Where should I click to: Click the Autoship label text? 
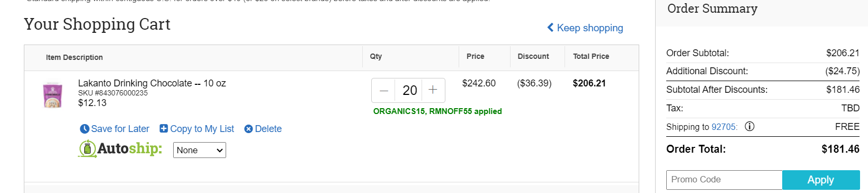[130, 148]
